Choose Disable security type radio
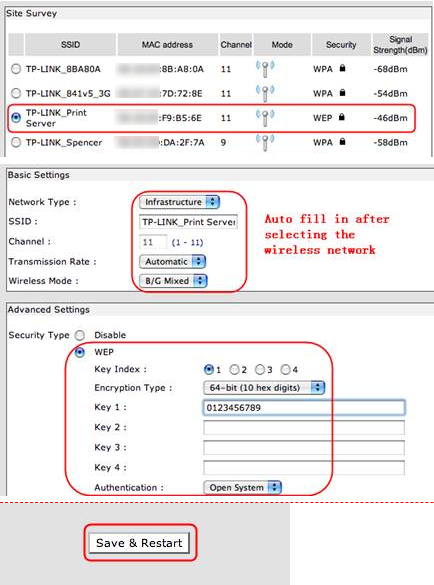 click(80, 335)
